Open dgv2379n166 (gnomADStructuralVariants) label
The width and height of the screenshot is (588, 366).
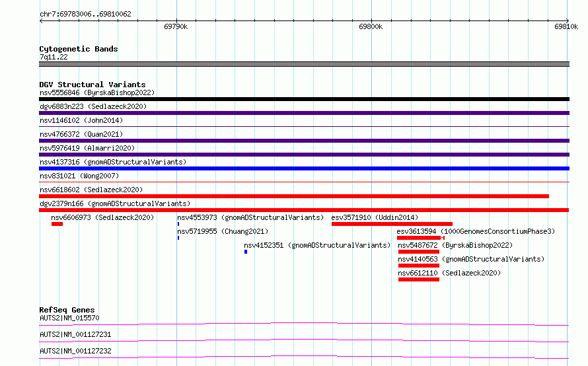click(x=115, y=203)
